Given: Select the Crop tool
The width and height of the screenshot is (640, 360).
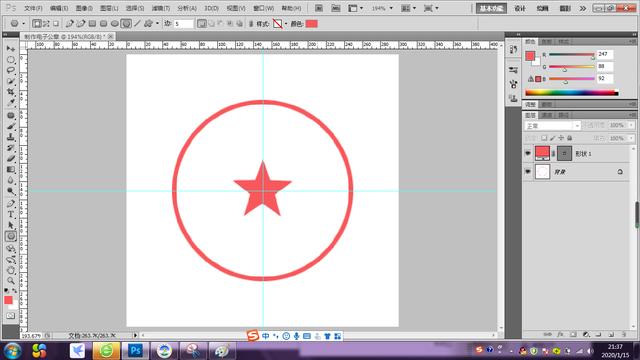Looking at the screenshot, I should (x=11, y=92).
